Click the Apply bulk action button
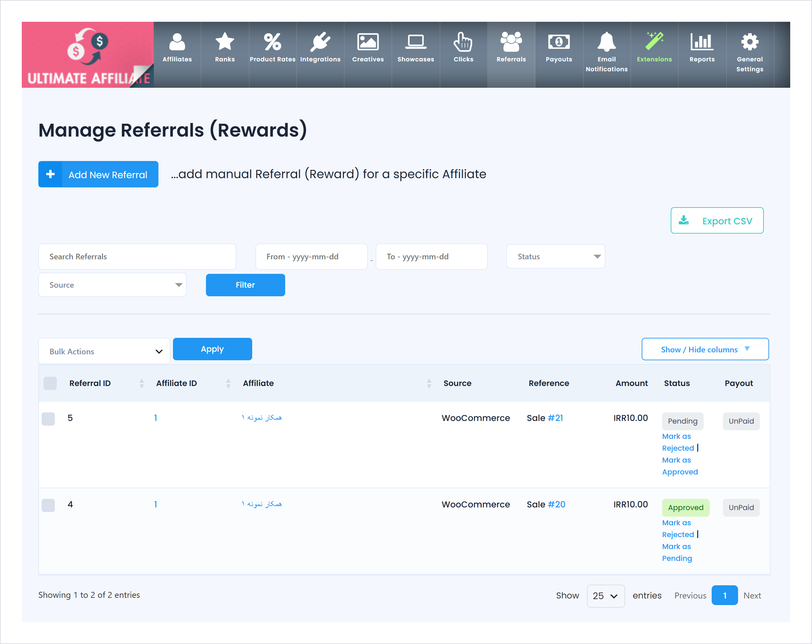The height and width of the screenshot is (644, 812). (x=213, y=349)
